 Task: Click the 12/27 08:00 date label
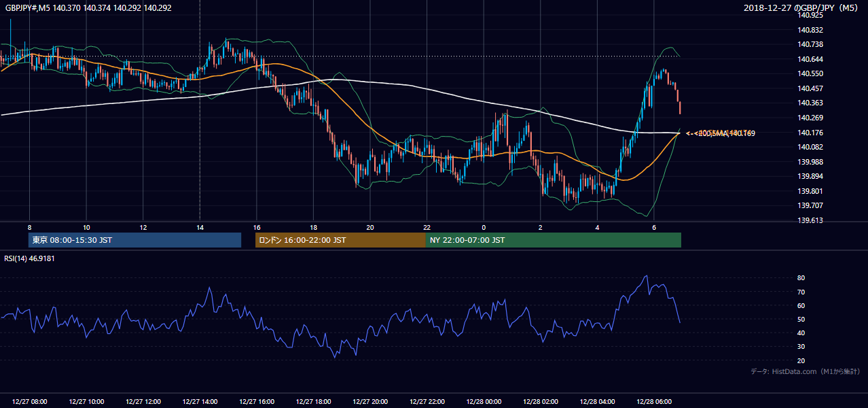30,401
